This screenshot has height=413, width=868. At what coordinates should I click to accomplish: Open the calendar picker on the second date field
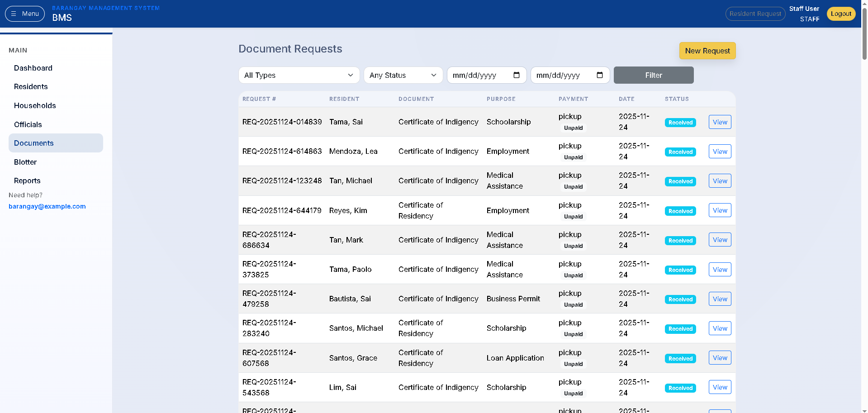[600, 75]
